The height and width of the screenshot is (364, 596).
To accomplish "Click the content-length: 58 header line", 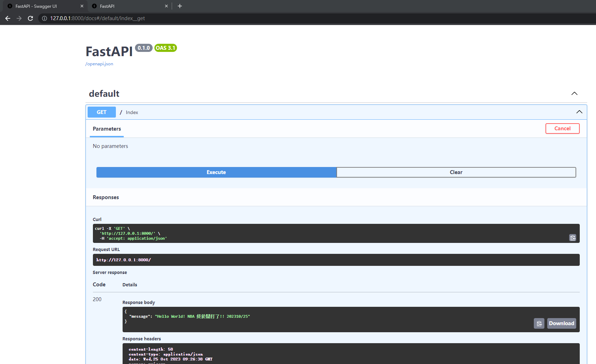I will (x=151, y=349).
